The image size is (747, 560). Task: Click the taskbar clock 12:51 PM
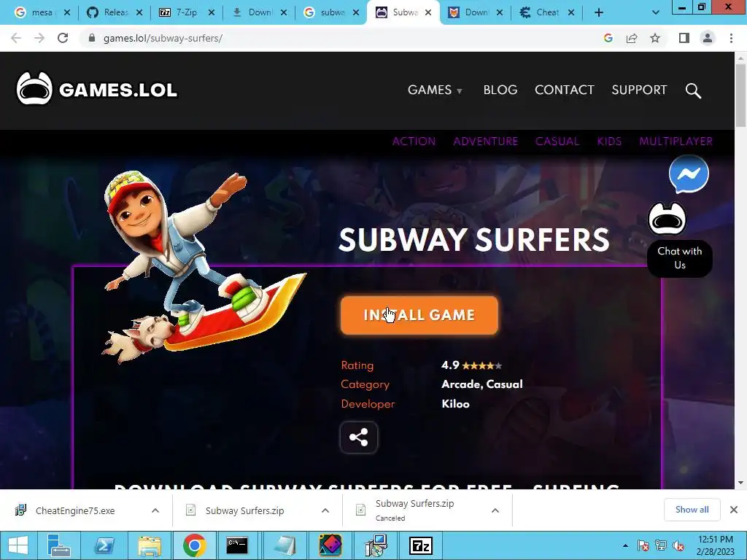tap(715, 545)
